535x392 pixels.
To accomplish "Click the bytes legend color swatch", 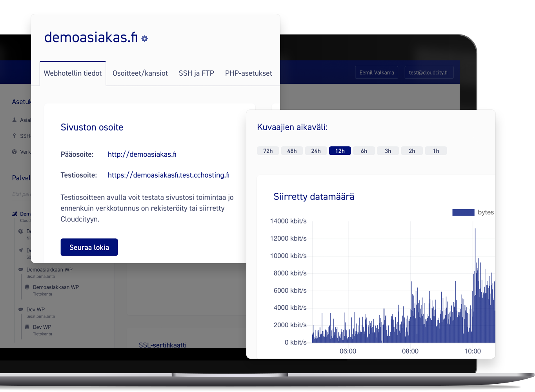I will (x=463, y=212).
